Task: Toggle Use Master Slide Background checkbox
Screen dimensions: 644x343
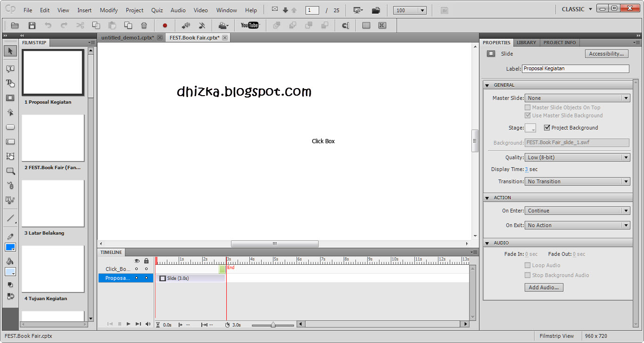Action: pyautogui.click(x=528, y=115)
